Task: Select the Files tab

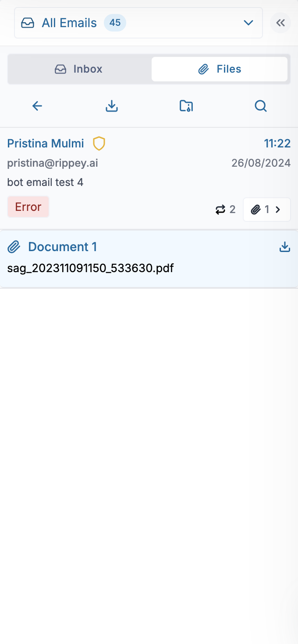Action: (x=220, y=69)
